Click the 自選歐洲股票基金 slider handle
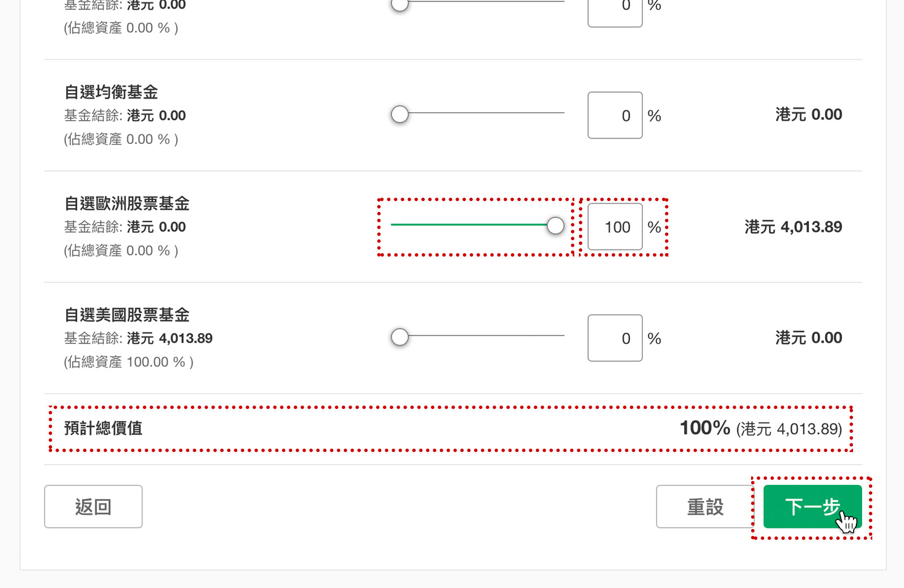 556,225
